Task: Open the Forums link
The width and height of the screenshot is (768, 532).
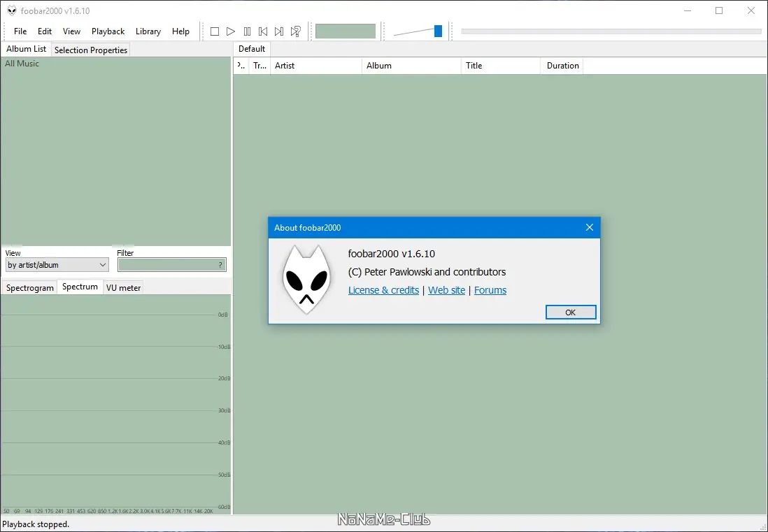Action: click(490, 290)
